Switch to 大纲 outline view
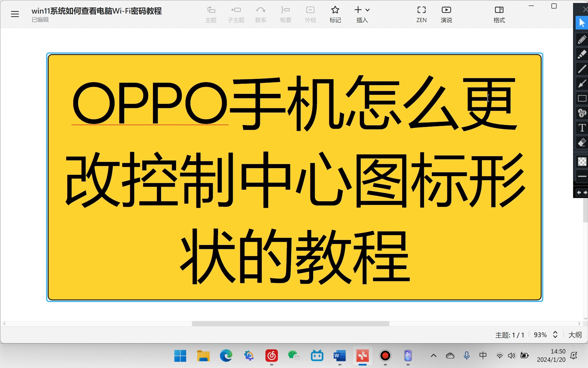 coord(575,335)
